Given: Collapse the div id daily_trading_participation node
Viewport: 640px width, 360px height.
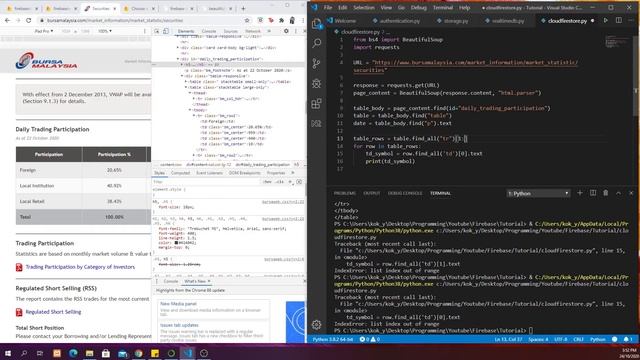Looking at the screenshot, I should click(178, 59).
